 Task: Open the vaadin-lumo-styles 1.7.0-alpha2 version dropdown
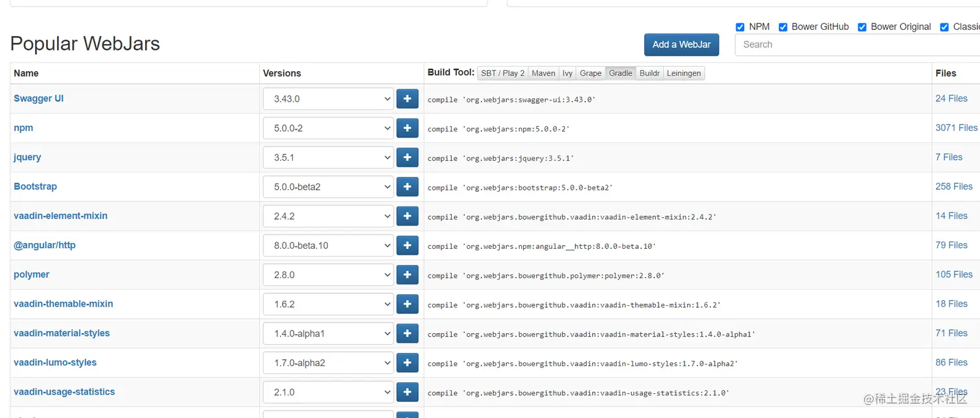(328, 363)
